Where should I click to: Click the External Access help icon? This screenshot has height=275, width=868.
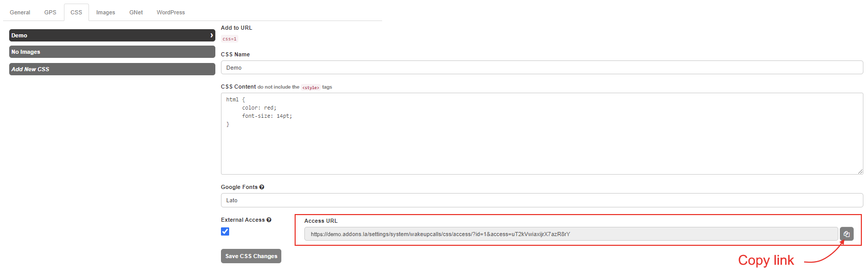pyautogui.click(x=269, y=220)
